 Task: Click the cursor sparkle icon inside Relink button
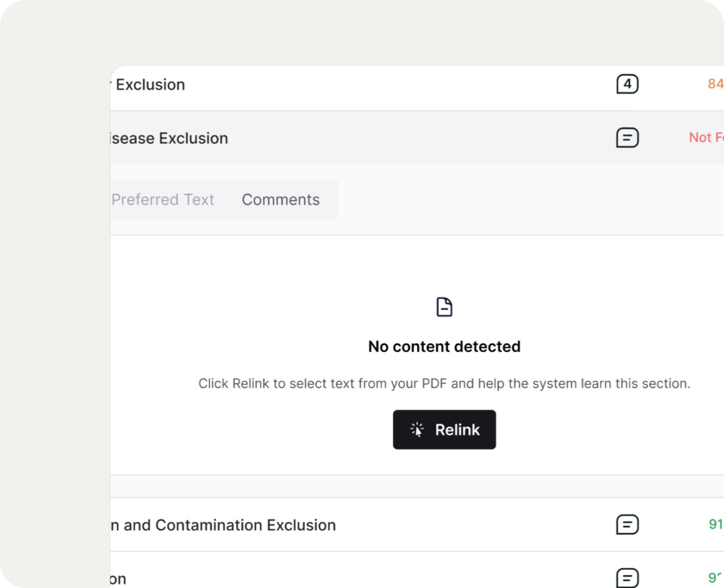417,430
